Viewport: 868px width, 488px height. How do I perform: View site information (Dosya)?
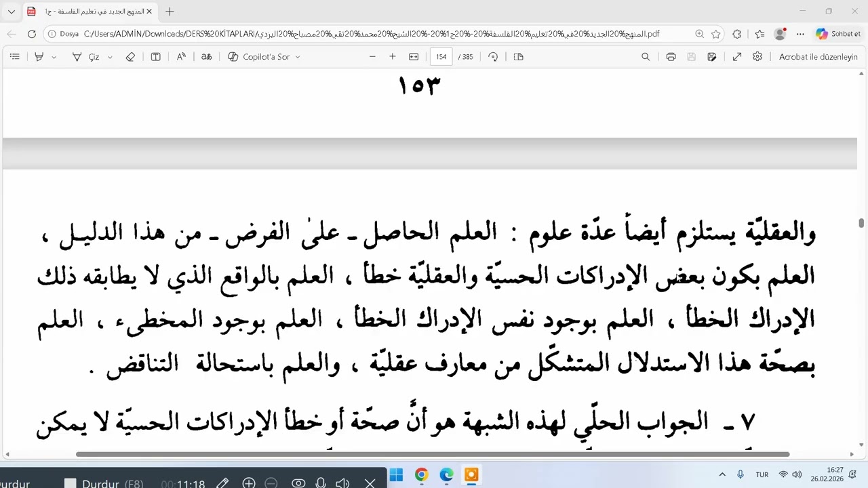tap(63, 34)
